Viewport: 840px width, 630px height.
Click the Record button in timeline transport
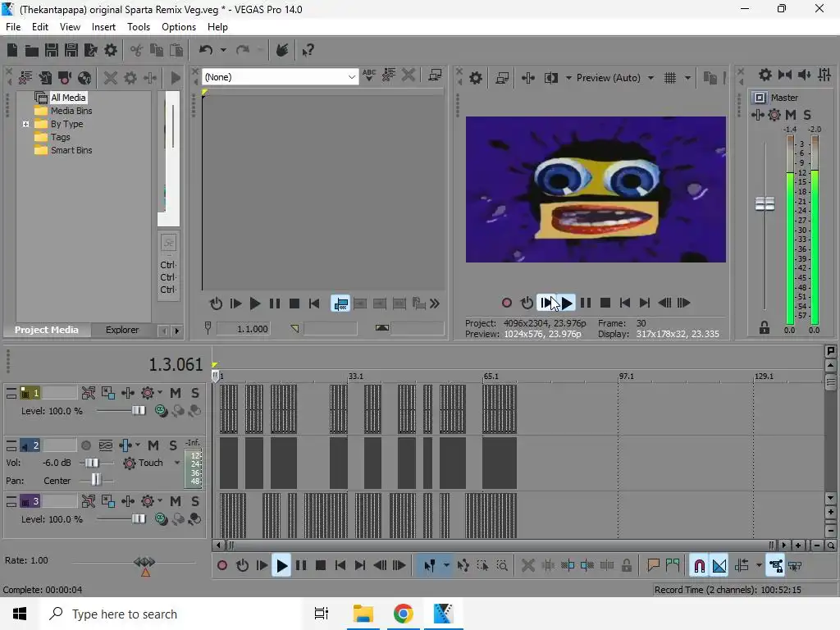pyautogui.click(x=222, y=565)
